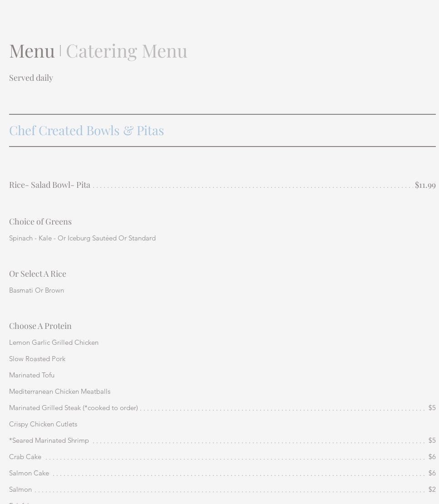Viewport: 439px width, 504px height.
Task: Select Marinated Grilled Steak option
Action: coord(73,408)
